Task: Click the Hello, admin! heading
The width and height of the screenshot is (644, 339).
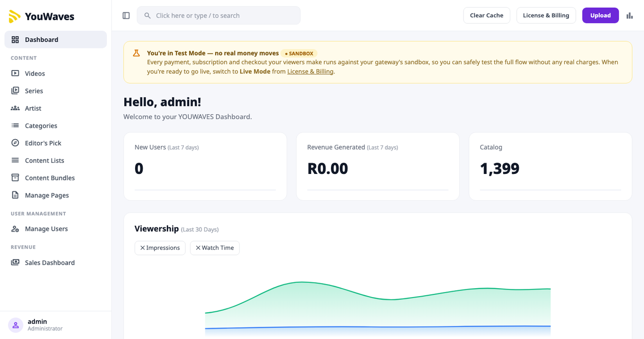Action: click(x=162, y=102)
